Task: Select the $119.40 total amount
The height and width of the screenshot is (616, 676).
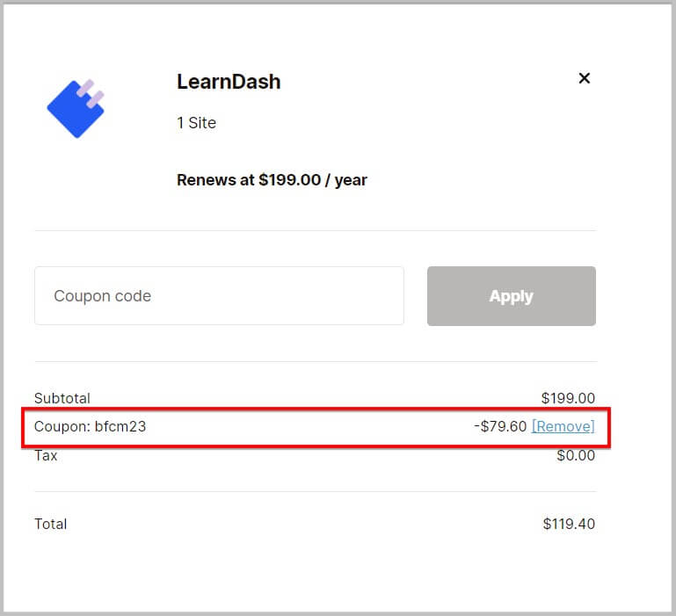Action: click(568, 524)
